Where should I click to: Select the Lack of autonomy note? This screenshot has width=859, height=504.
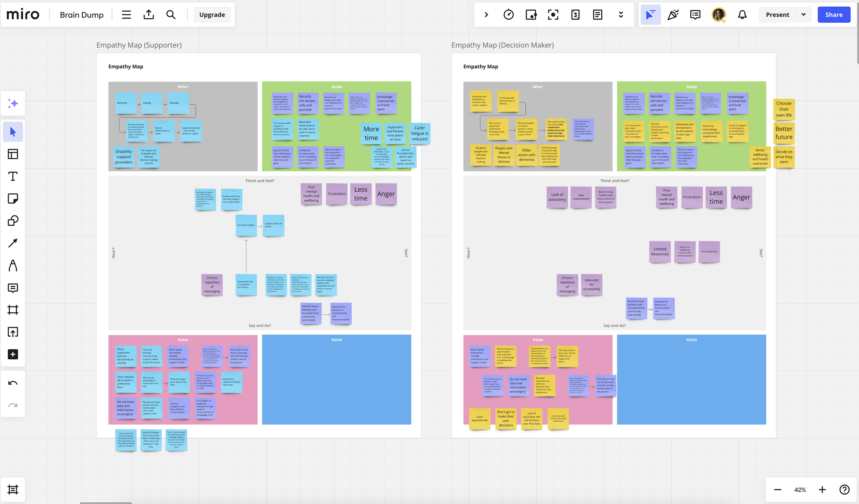[x=557, y=197]
